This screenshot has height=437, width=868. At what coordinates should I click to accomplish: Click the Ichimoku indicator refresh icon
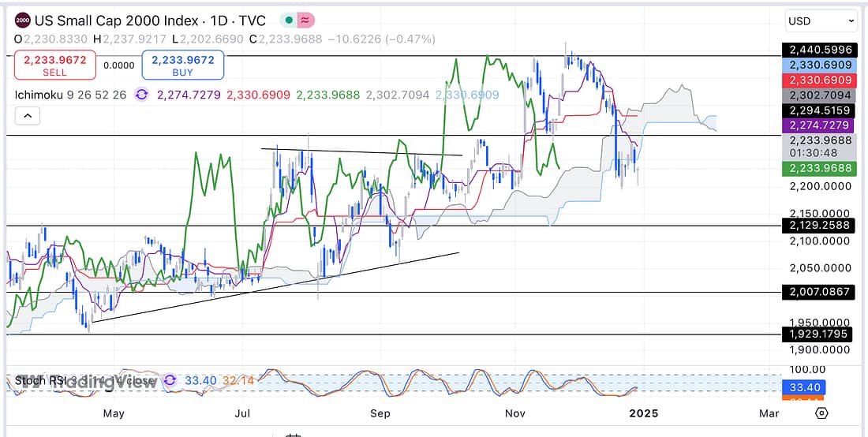141,95
